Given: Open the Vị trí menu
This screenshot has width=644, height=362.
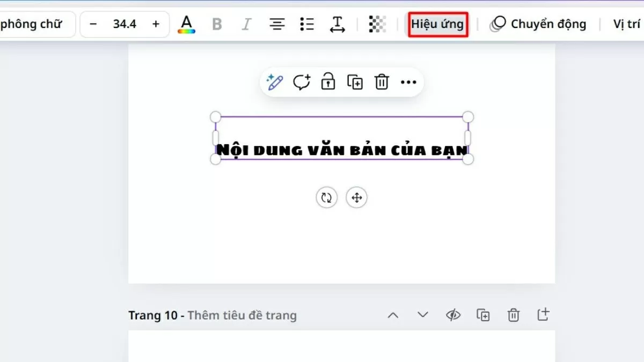Looking at the screenshot, I should click(629, 24).
